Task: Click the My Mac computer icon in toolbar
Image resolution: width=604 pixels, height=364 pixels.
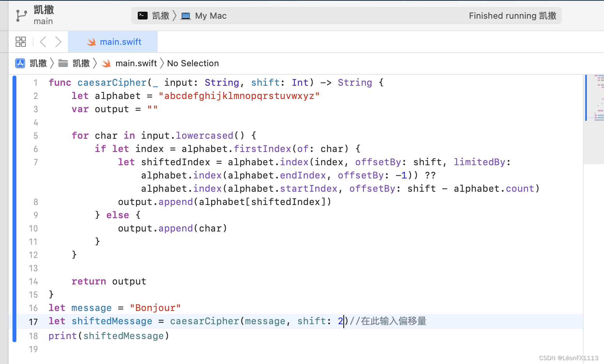Action: tap(185, 16)
